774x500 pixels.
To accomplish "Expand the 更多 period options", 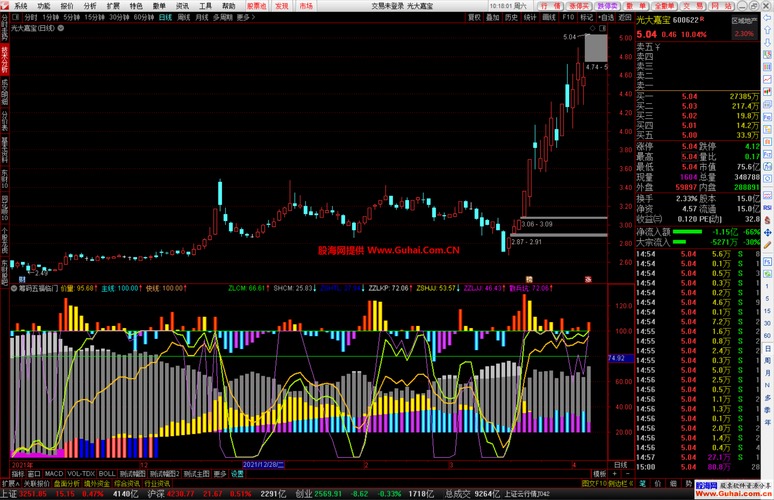I will coord(246,17).
